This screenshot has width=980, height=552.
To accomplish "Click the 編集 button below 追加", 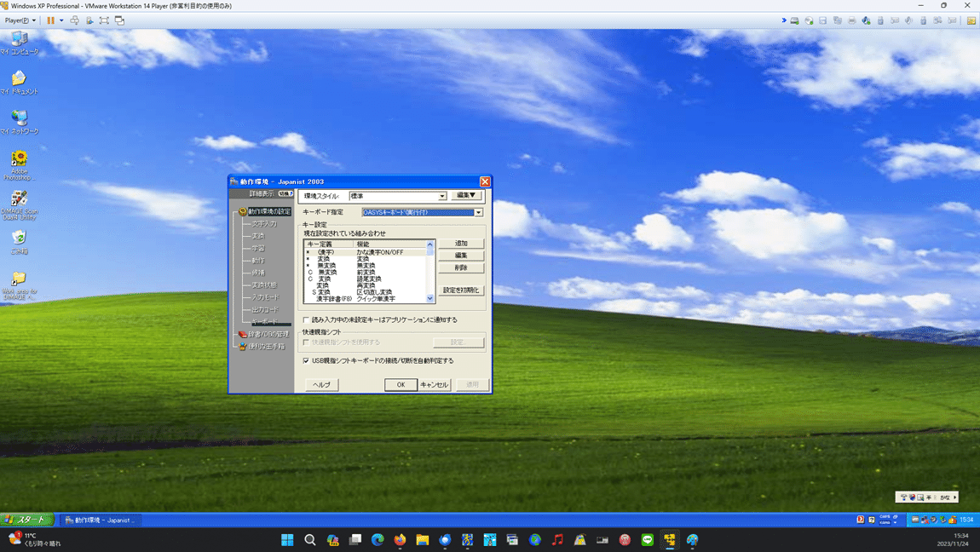I will tap(461, 256).
